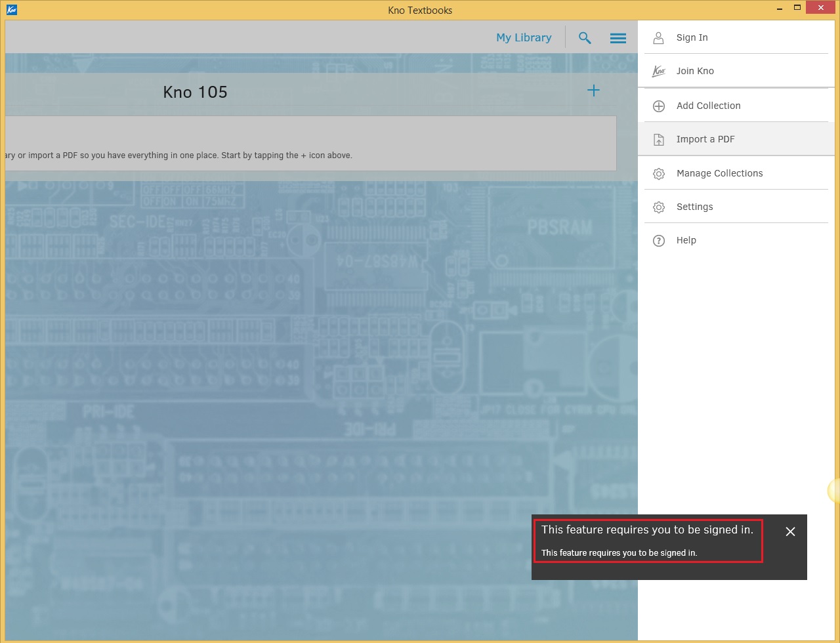Viewport: 840px width, 643px height.
Task: Click the Kno logo beside Join Kno
Action: 658,72
